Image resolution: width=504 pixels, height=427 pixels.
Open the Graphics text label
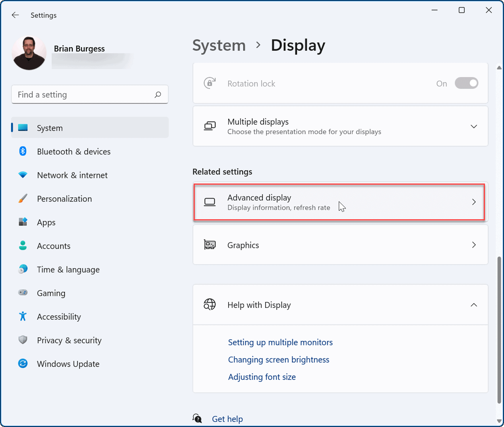tap(243, 245)
